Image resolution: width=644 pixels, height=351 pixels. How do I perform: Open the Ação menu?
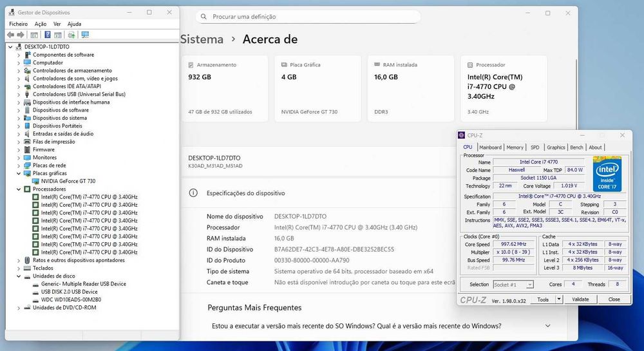(x=40, y=24)
